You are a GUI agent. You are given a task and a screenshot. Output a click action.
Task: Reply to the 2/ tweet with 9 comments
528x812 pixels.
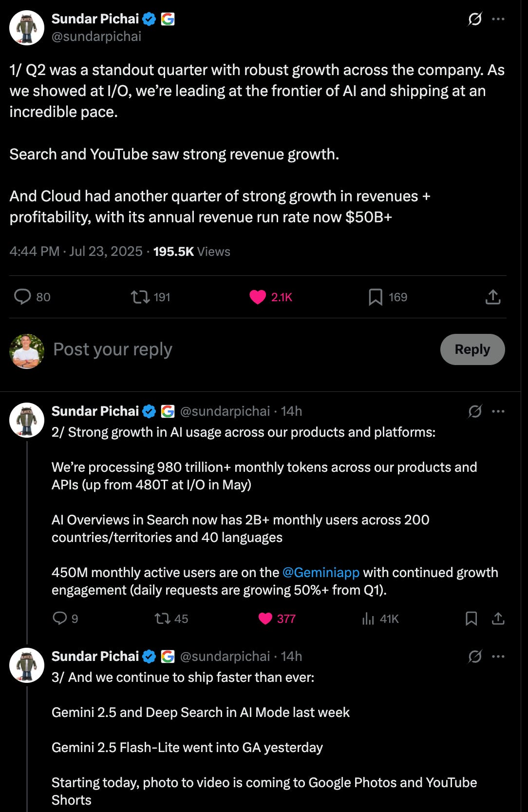tap(60, 619)
